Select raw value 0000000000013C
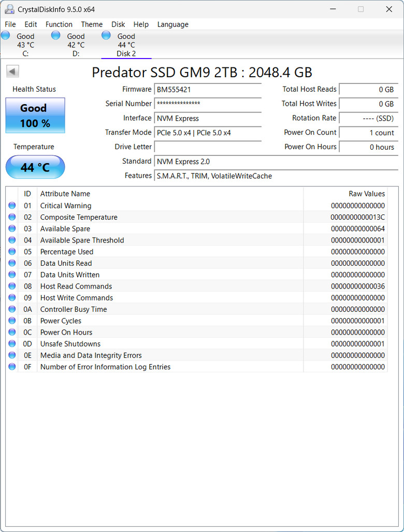404x532 pixels. [x=358, y=217]
